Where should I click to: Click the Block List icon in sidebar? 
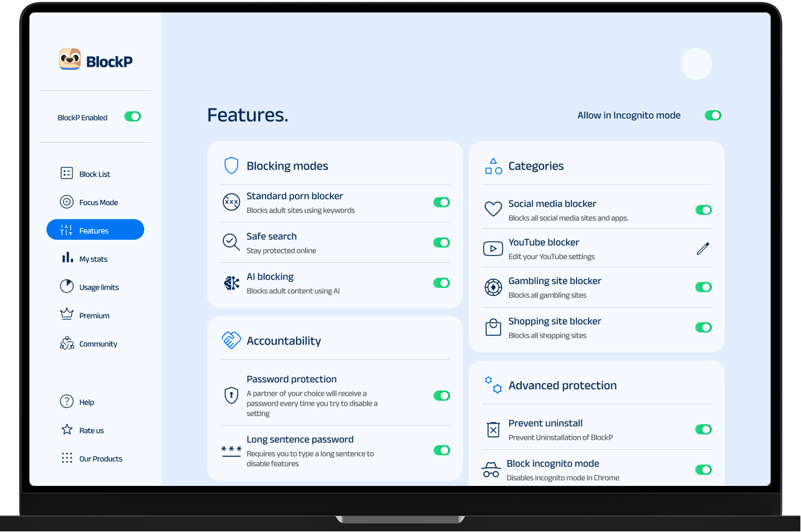point(67,174)
